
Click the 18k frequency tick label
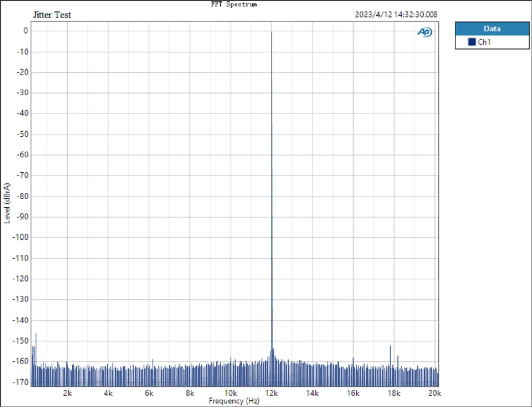tap(394, 393)
